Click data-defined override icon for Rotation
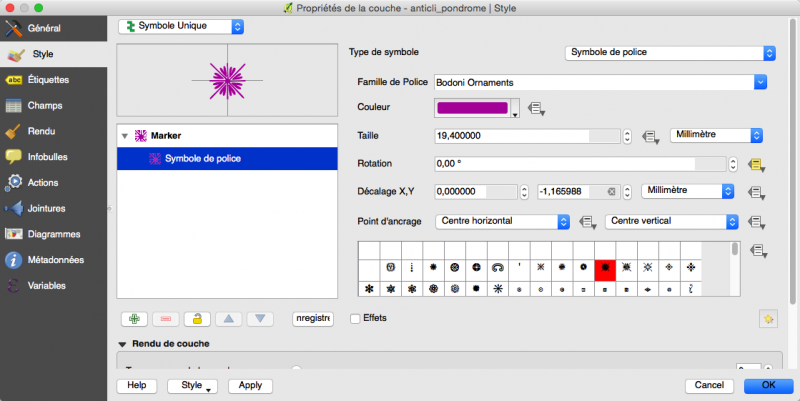800x401 pixels. click(x=756, y=164)
